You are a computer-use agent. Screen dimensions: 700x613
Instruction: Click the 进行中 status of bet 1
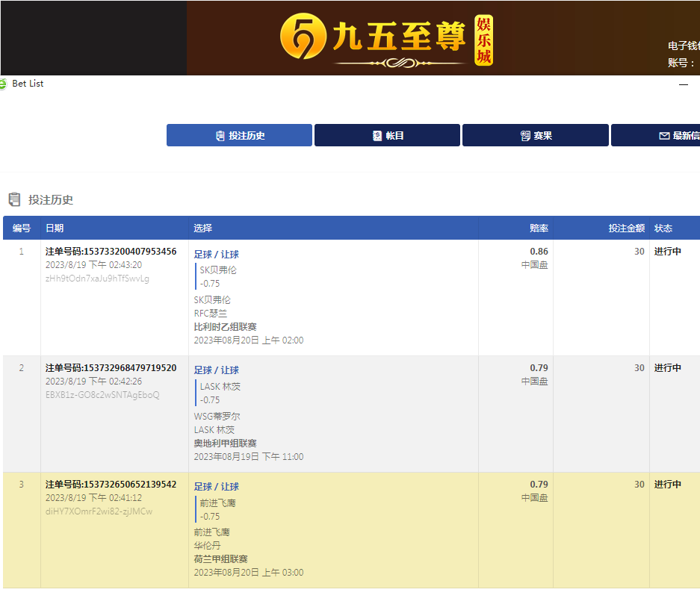point(668,252)
